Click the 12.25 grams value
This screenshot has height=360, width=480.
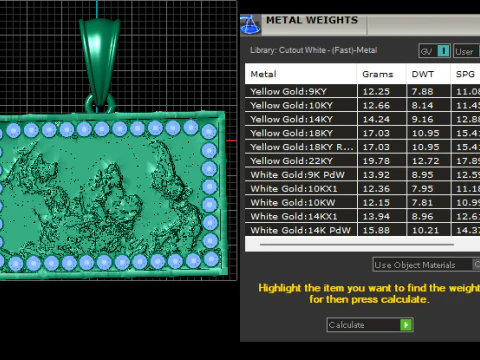coord(376,92)
